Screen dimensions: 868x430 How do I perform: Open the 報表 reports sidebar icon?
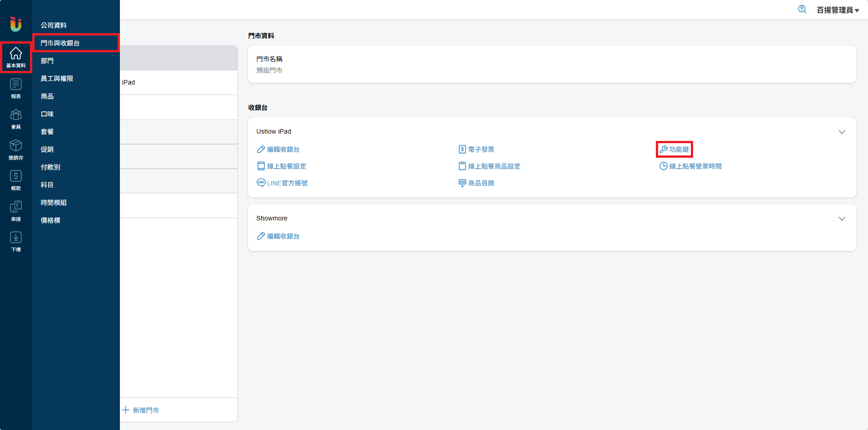tap(16, 88)
